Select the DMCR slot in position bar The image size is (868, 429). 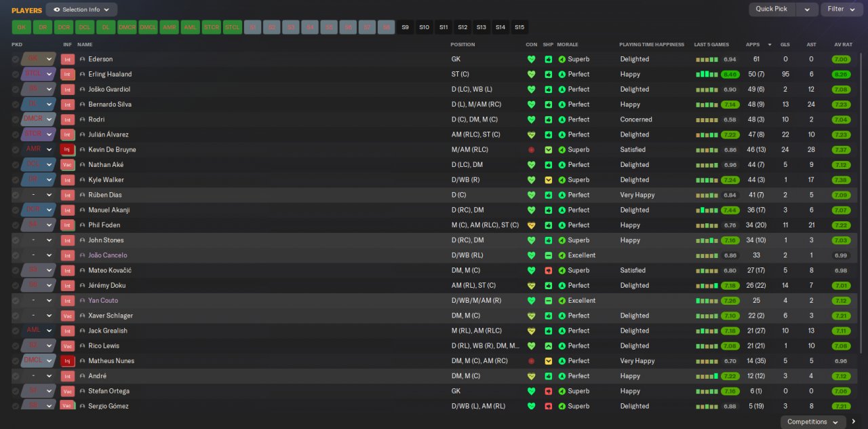pos(127,27)
